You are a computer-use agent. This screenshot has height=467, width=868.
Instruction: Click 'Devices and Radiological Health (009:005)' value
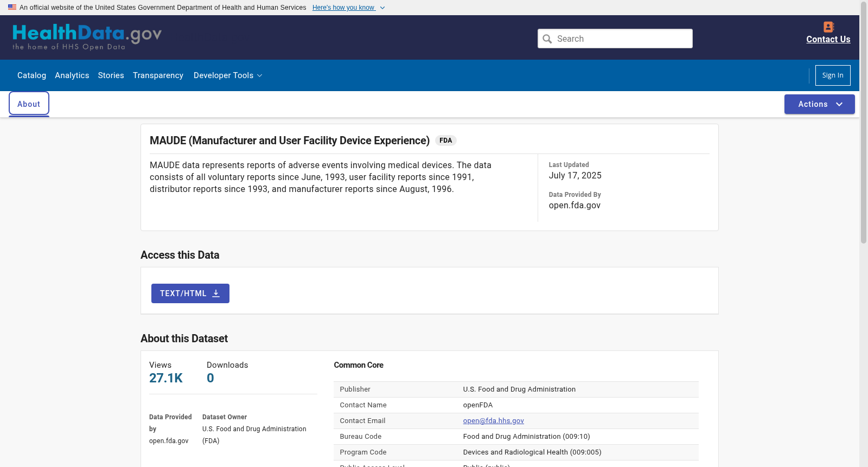coord(532,452)
